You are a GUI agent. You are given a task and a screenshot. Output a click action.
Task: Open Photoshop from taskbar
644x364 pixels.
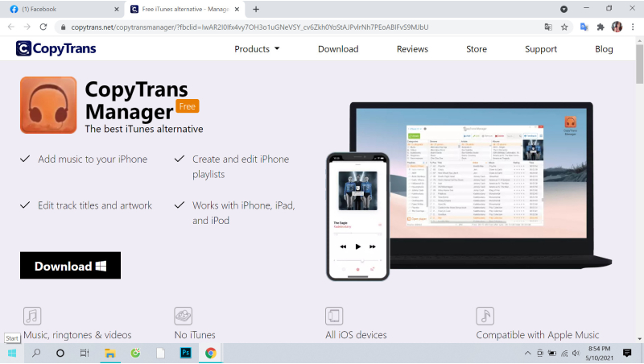pyautogui.click(x=186, y=353)
